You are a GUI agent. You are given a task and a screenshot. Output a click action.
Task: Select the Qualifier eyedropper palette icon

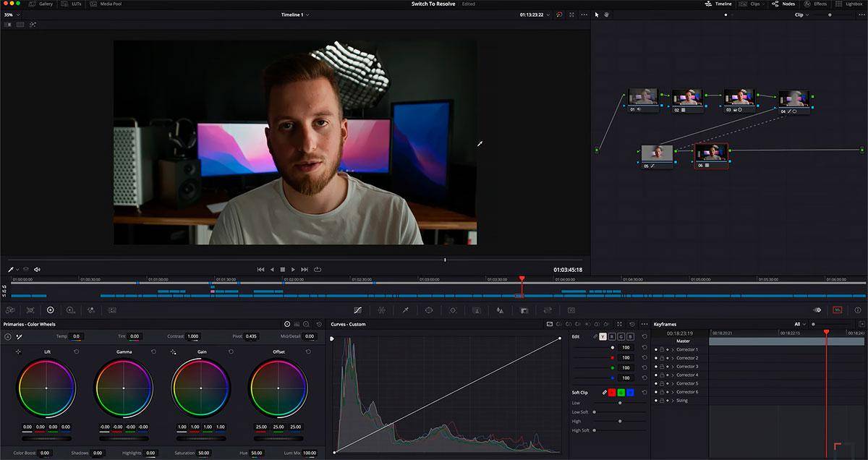pyautogui.click(x=405, y=310)
